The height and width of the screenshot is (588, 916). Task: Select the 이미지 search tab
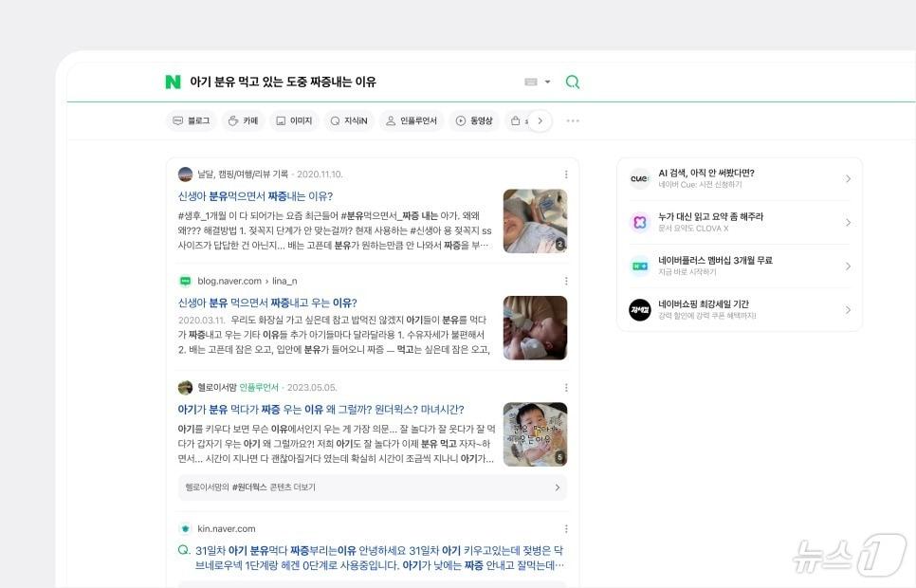pos(294,121)
